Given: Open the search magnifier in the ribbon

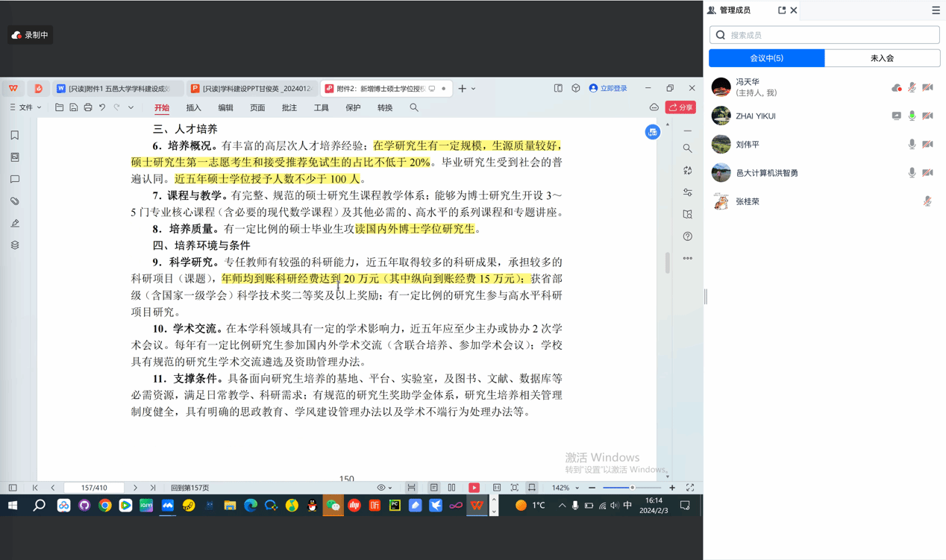Looking at the screenshot, I should click(x=414, y=107).
